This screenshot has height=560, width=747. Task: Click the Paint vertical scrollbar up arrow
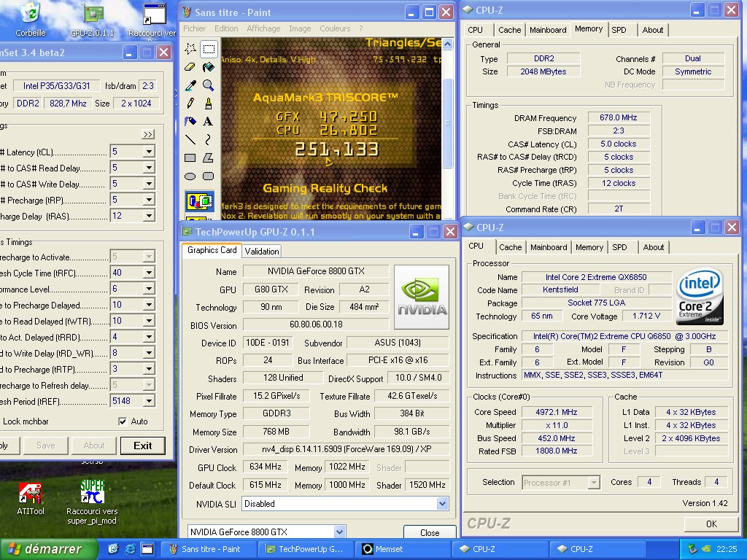[447, 44]
